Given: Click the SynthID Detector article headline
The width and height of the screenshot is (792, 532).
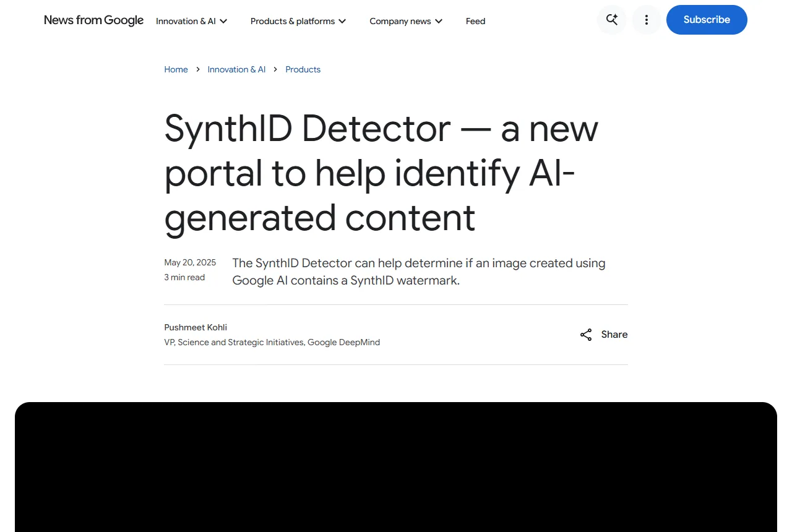Looking at the screenshot, I should (381, 173).
